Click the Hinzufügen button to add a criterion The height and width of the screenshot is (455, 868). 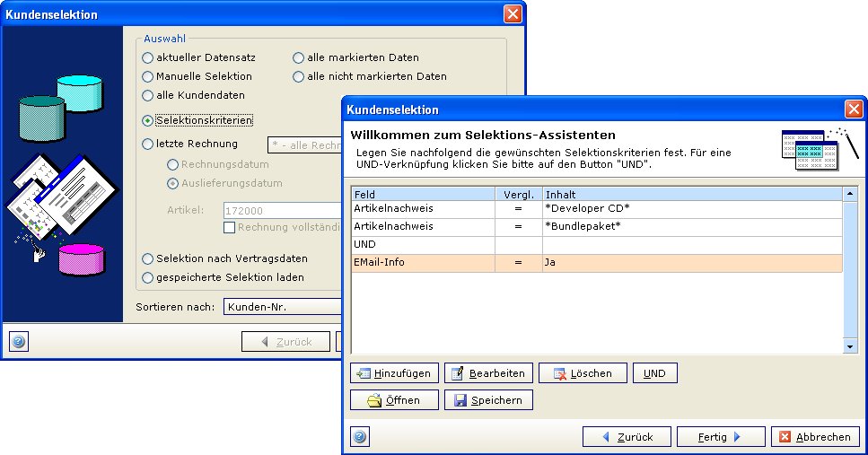[x=394, y=373]
